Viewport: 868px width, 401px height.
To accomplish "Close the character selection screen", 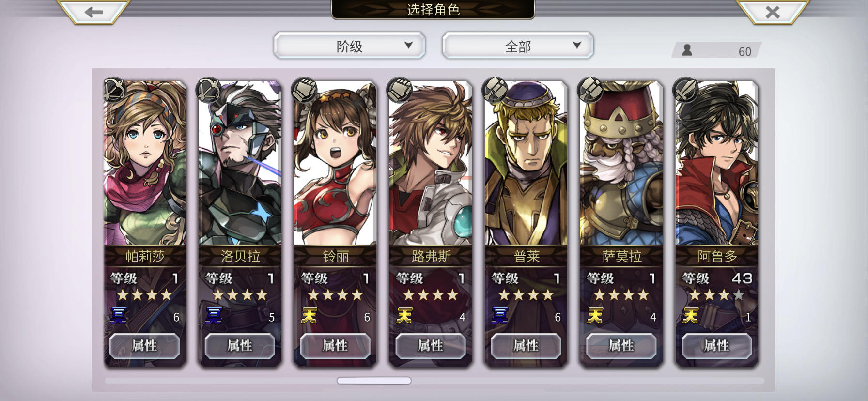I will (x=773, y=12).
